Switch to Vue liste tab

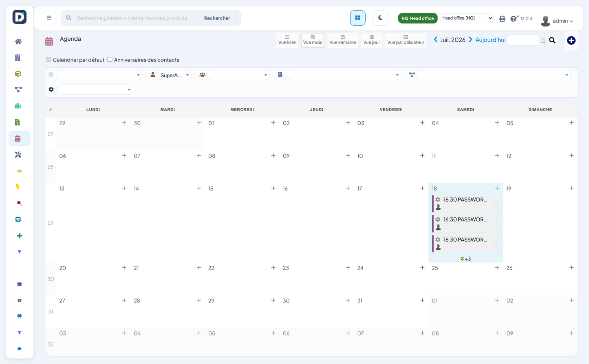click(287, 40)
